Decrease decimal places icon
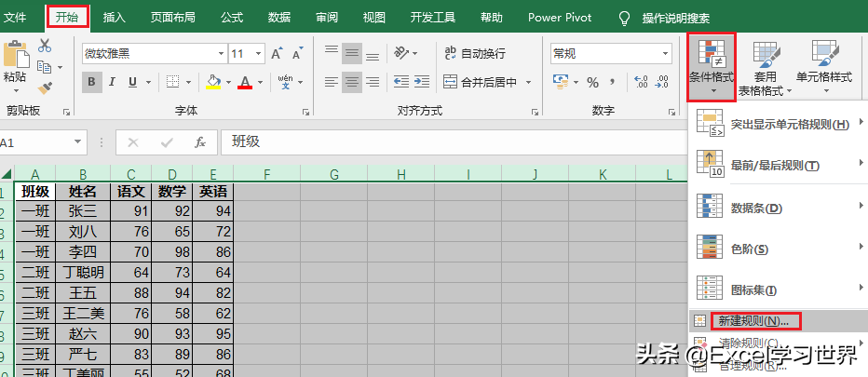 click(661, 82)
